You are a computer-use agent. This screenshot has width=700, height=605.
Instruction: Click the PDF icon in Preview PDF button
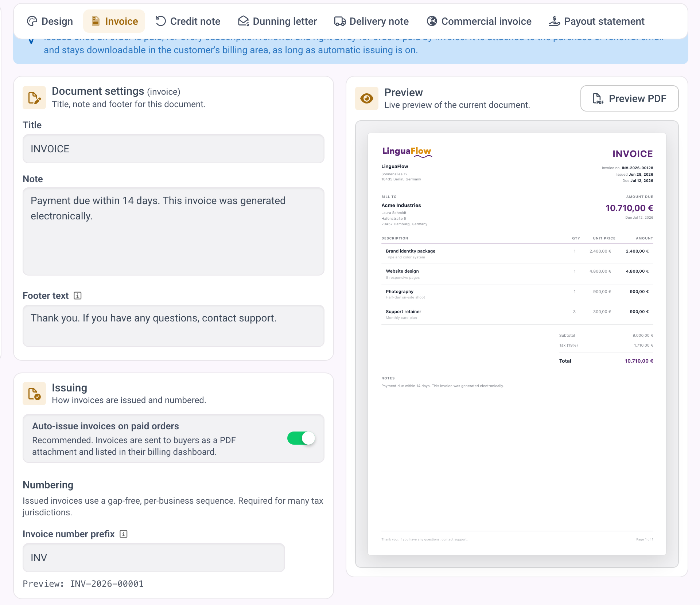598,98
